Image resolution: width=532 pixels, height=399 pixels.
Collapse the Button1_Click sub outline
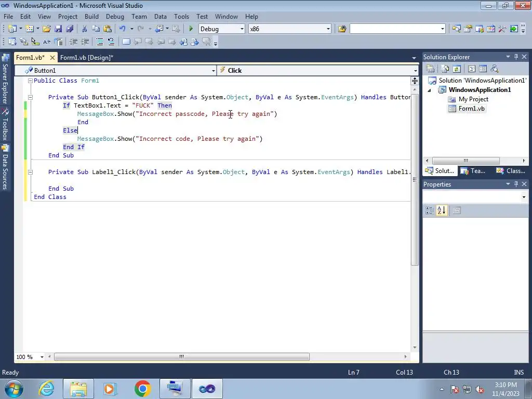[x=30, y=97]
